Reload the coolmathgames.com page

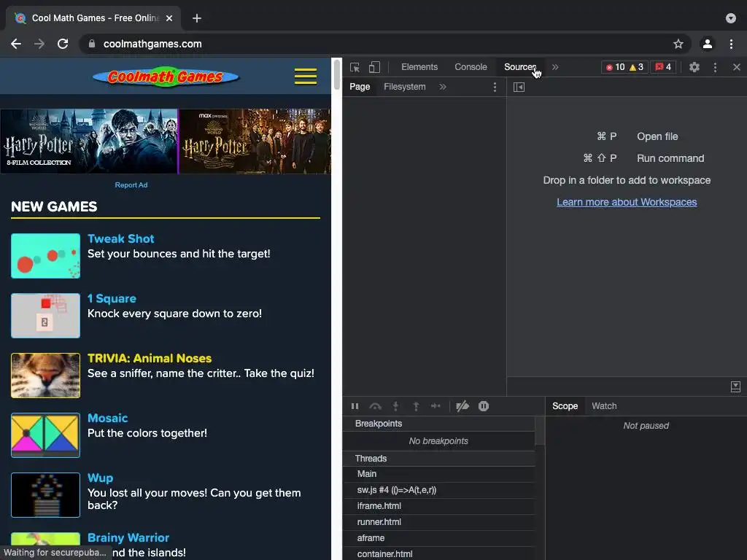[63, 44]
